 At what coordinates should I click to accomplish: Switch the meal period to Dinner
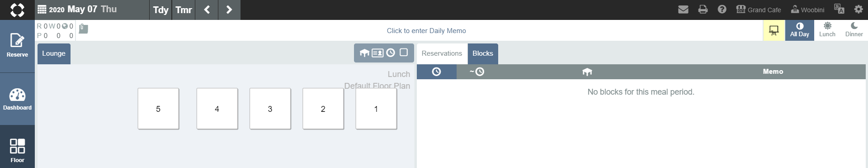[x=854, y=30]
